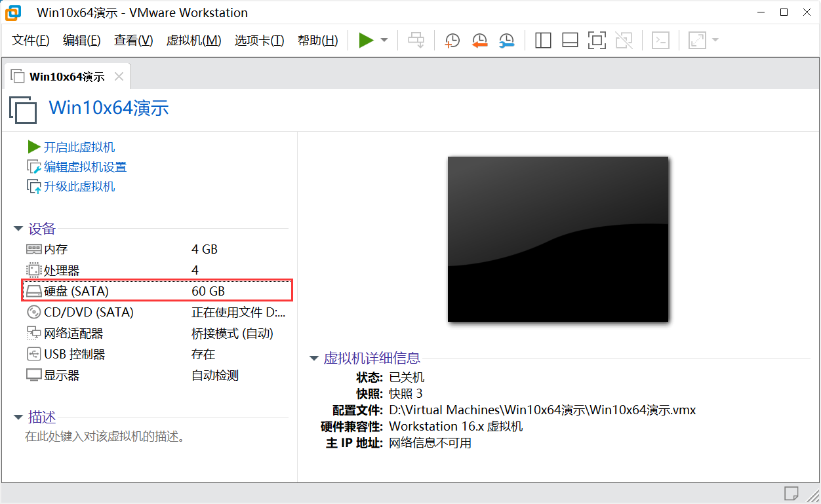Toggle the library sidebar panel icon
The height and width of the screenshot is (504, 821).
pos(543,41)
